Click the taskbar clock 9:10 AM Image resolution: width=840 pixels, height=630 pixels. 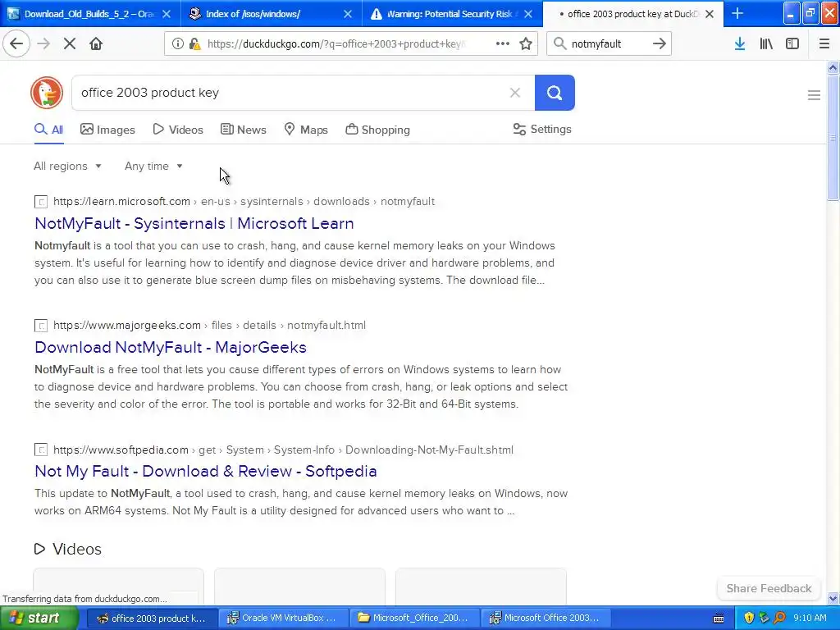pyautogui.click(x=810, y=618)
